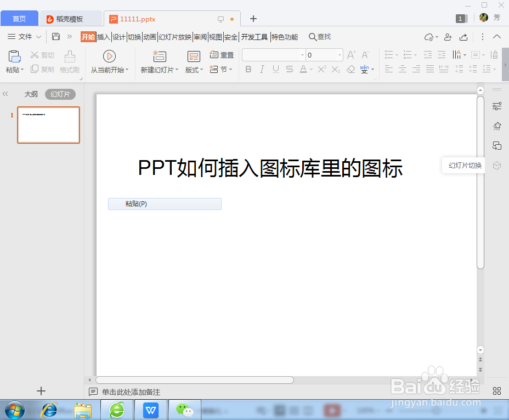The image size is (509, 420).
Task: Open the 从当前开始 slideshow playback icon
Action: pos(109,55)
